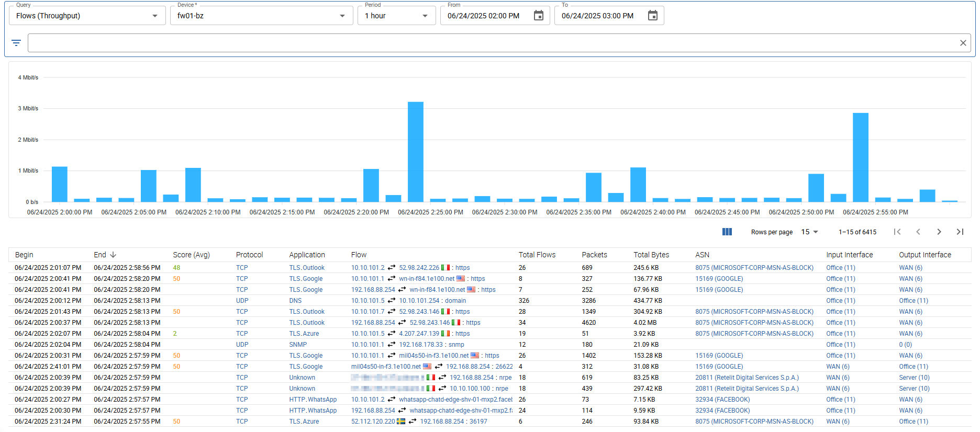Open DNS application link
Image resolution: width=980 pixels, height=432 pixels.
pos(295,301)
